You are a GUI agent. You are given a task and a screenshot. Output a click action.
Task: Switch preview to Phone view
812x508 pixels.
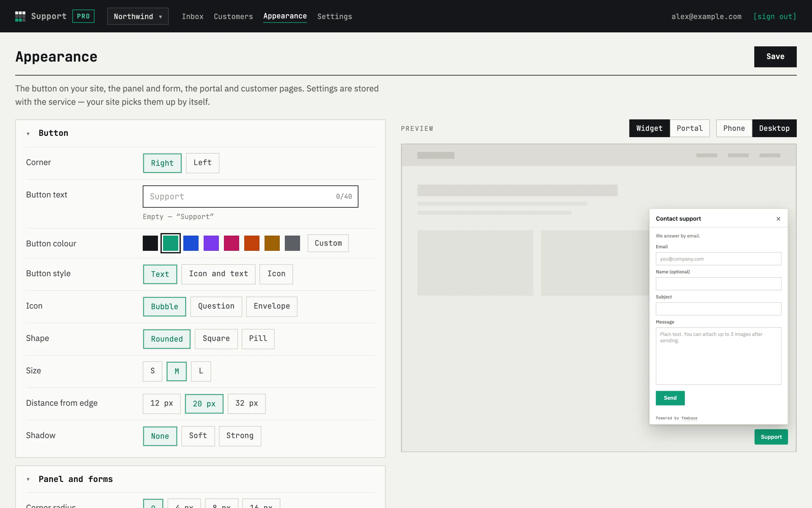coord(734,128)
